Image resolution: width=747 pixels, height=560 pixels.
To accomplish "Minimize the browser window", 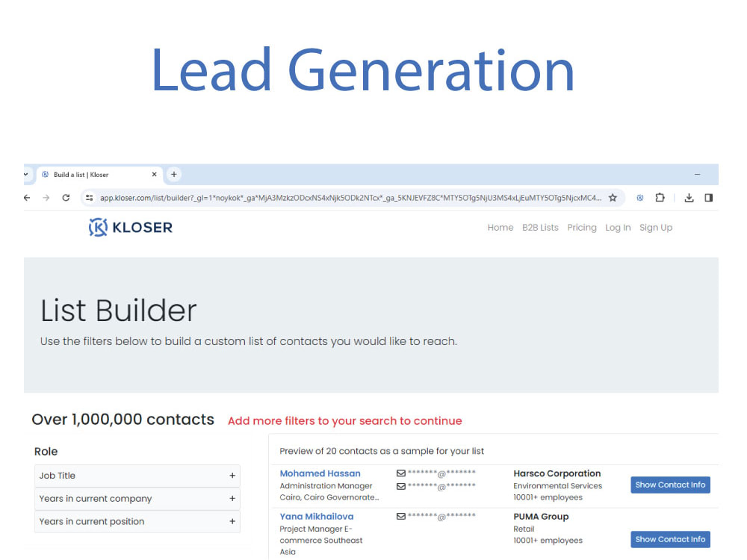I will (698, 174).
